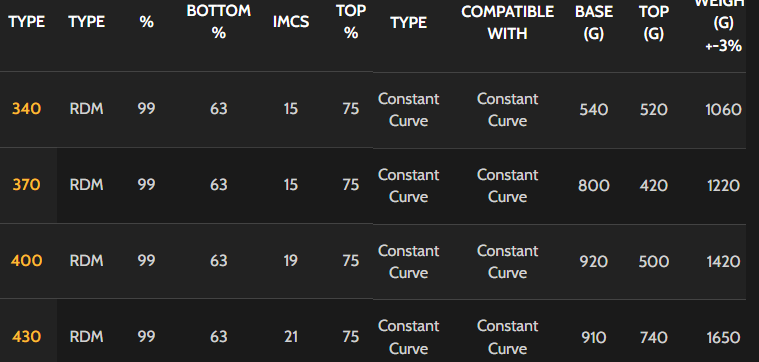Click top weight 500 cell
Screen dimensions: 759x362
click(653, 262)
